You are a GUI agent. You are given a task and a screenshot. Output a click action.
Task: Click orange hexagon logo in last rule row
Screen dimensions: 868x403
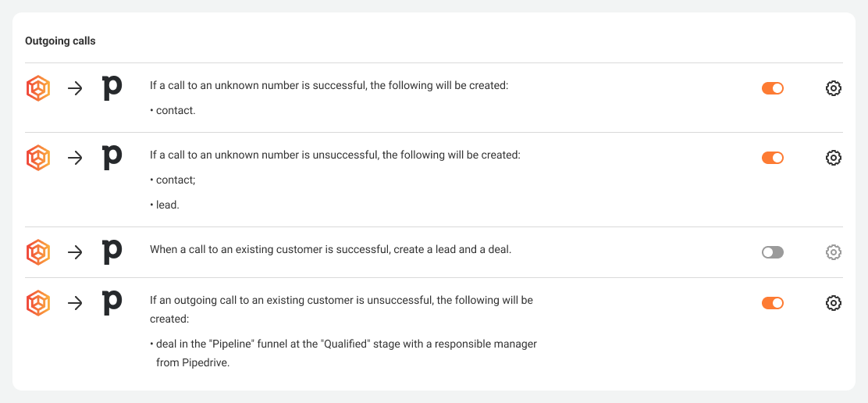(38, 303)
